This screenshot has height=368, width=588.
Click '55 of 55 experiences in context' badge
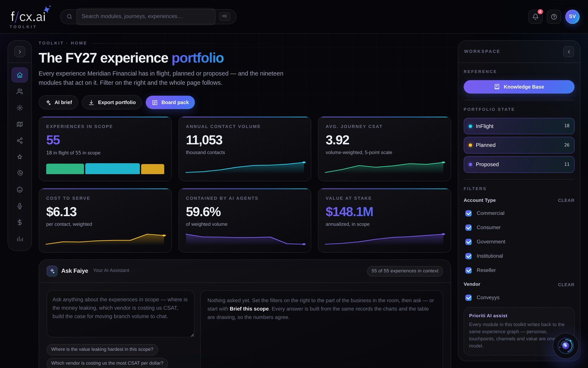pyautogui.click(x=405, y=271)
